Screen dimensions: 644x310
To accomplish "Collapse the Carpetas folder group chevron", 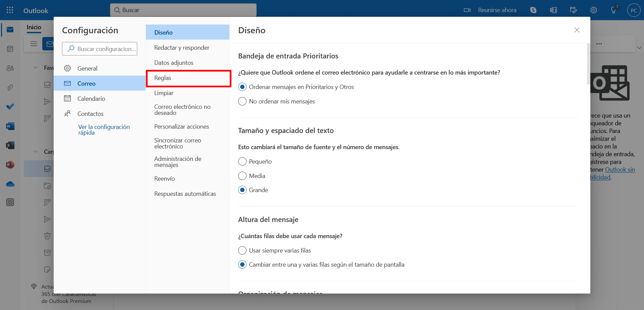I will 36,151.
